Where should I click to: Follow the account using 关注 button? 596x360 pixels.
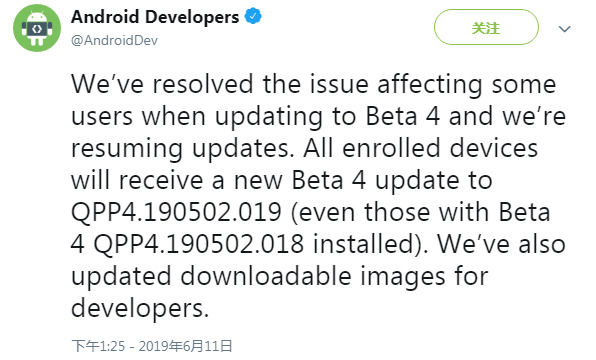tap(486, 27)
